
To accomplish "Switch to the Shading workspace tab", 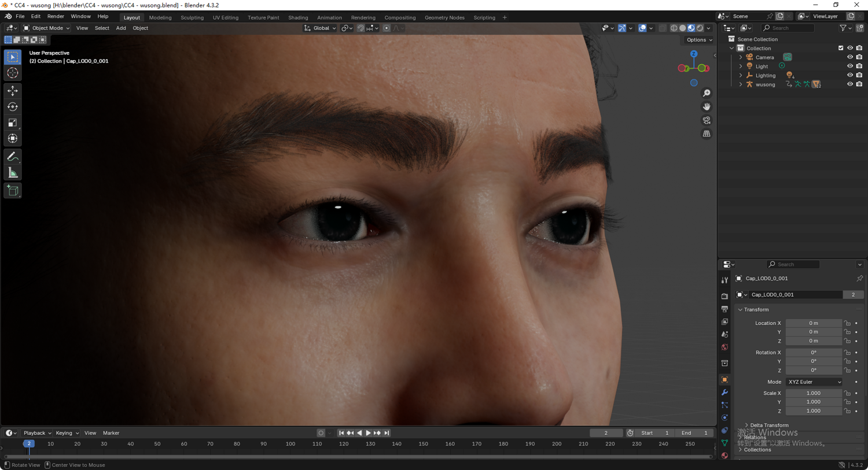I will 298,17.
